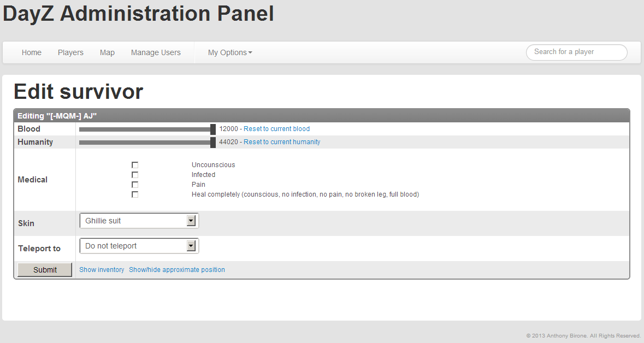The width and height of the screenshot is (644, 343).
Task: Click the Search for a player field
Action: (x=577, y=52)
